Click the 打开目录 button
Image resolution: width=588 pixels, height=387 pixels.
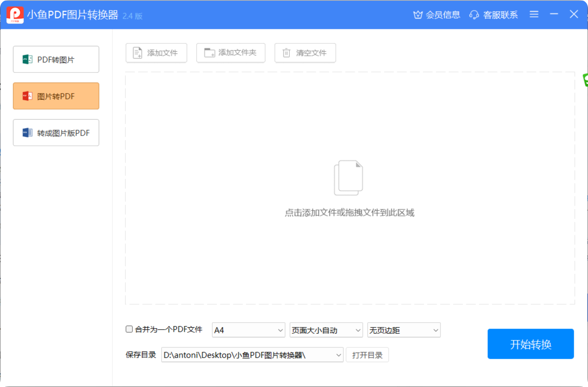click(367, 355)
